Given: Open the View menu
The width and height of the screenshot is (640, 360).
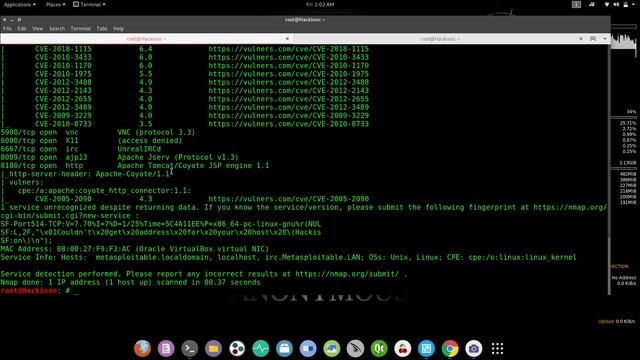Looking at the screenshot, I should pyautogui.click(x=38, y=29).
